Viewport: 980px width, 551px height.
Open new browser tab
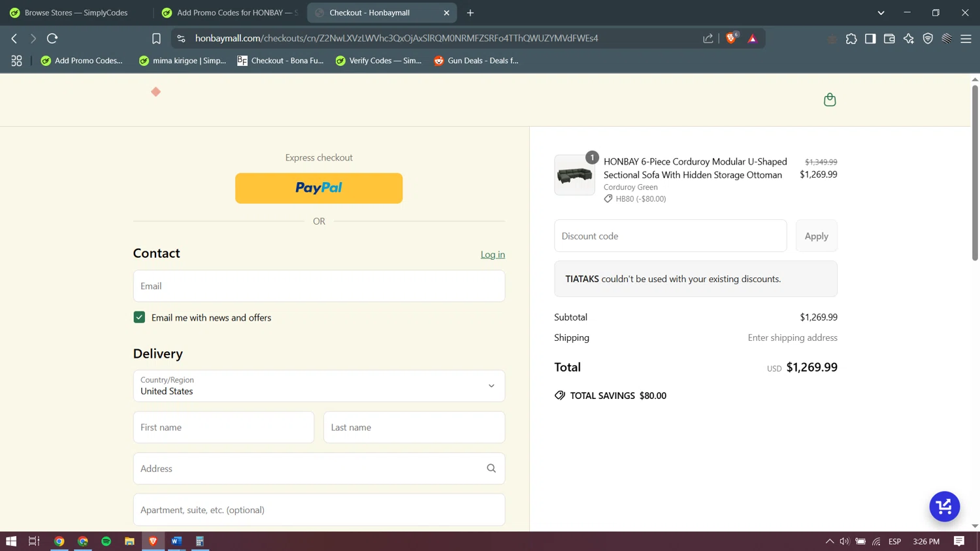click(x=470, y=12)
